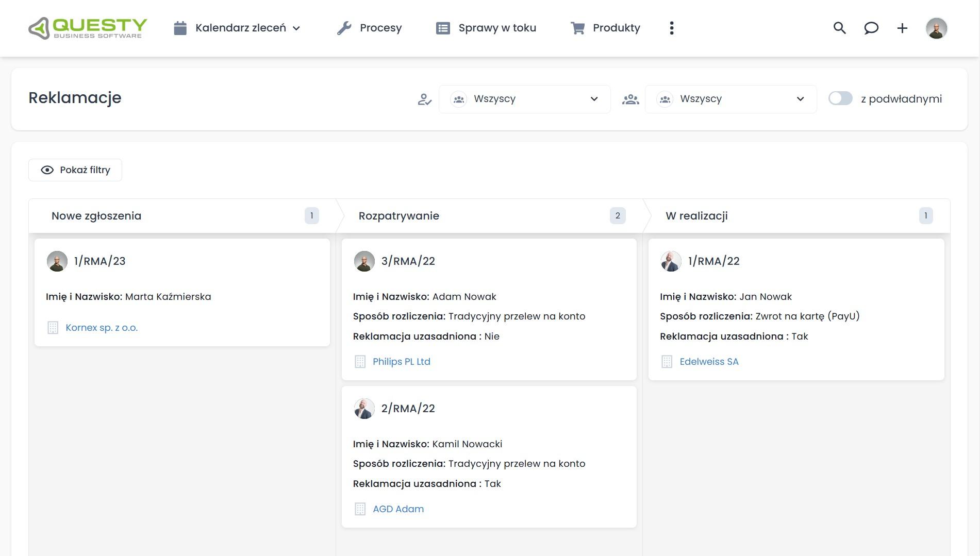Click 'Tradycyjny przelew na konto' on card 2/RMA/22
The height and width of the screenshot is (556, 980).
pos(517,464)
